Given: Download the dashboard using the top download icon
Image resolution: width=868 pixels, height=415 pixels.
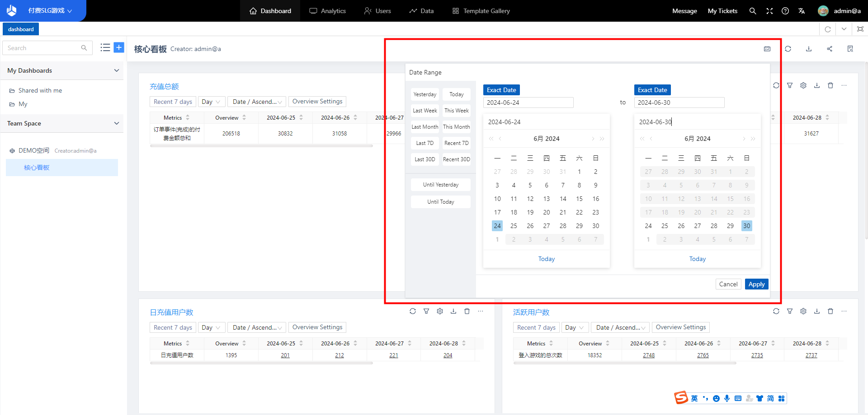Looking at the screenshot, I should pyautogui.click(x=809, y=49).
